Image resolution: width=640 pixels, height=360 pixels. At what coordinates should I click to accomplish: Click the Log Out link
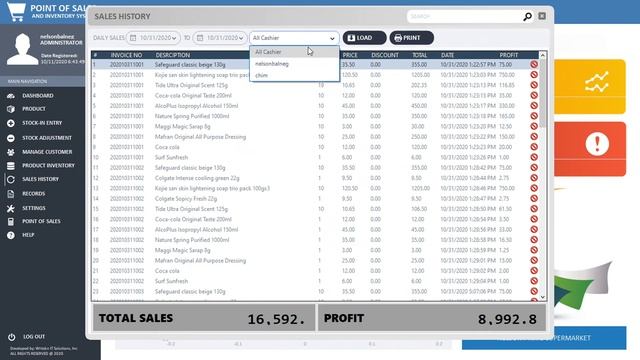pyautogui.click(x=34, y=337)
